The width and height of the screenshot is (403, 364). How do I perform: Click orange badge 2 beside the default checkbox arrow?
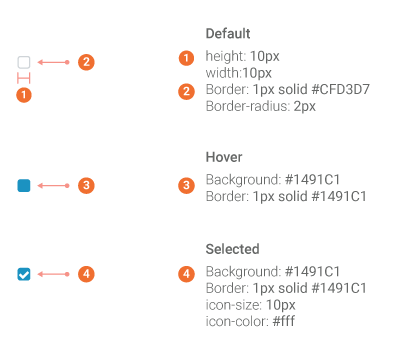86,62
